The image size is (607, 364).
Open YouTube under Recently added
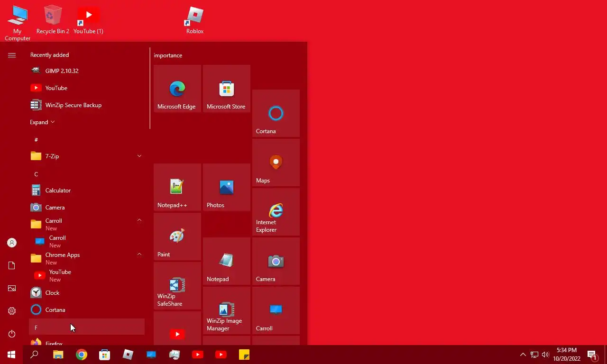pos(87,88)
